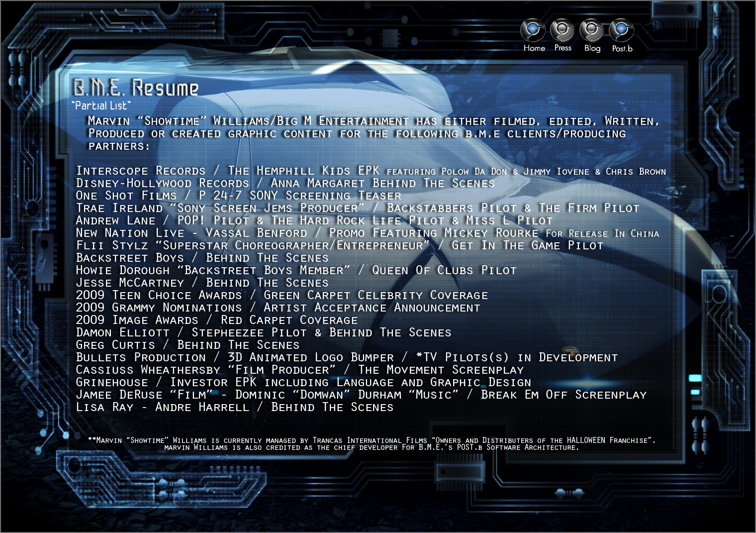Select the Trae Ireland line

pyautogui.click(x=358, y=208)
